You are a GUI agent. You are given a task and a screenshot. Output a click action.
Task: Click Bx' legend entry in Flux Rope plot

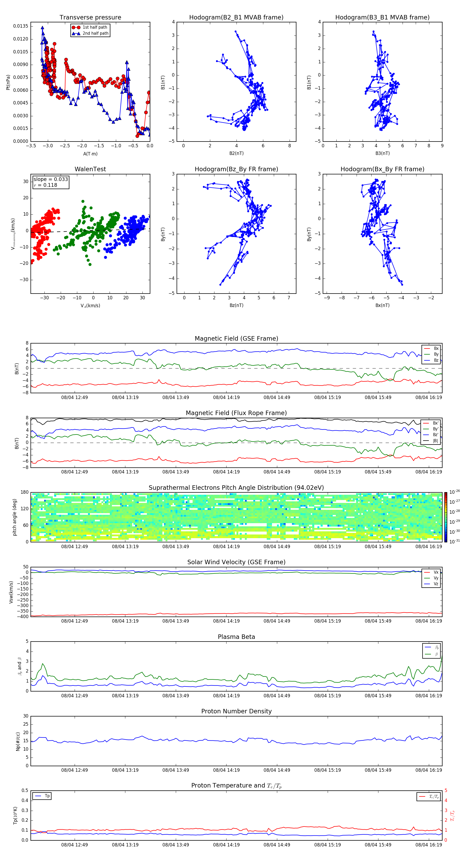[x=431, y=423]
